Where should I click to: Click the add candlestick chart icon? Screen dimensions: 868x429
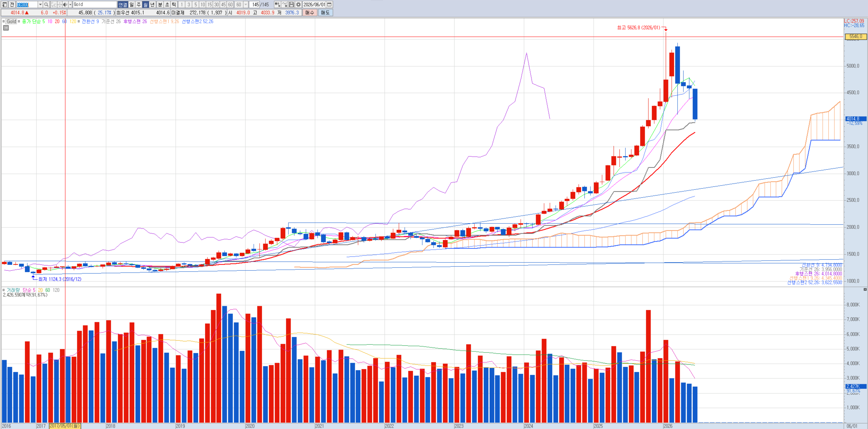[277, 4]
